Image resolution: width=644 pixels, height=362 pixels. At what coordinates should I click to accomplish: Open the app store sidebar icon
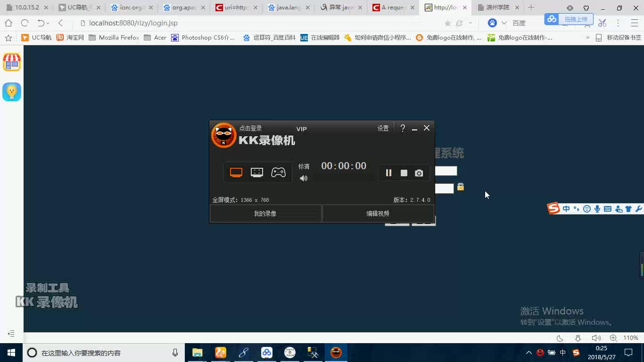point(12,62)
